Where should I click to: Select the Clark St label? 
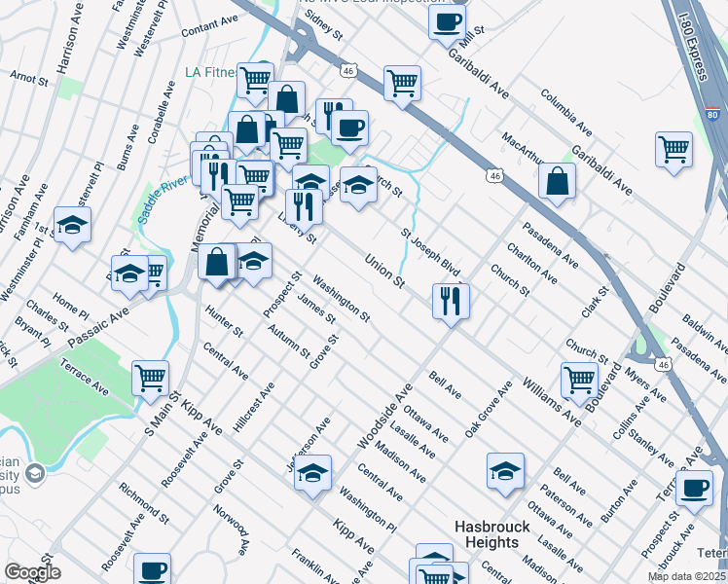coord(595,302)
